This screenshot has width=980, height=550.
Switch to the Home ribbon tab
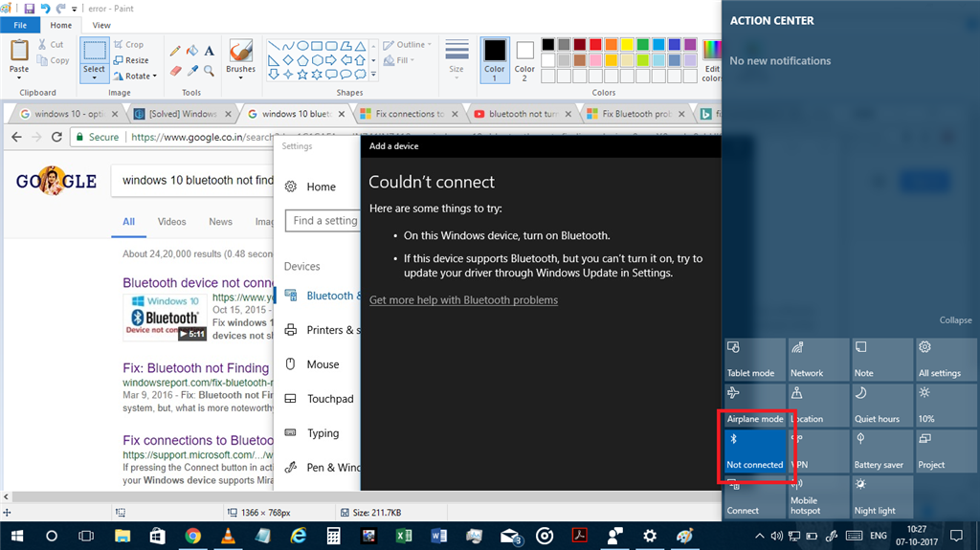(60, 25)
